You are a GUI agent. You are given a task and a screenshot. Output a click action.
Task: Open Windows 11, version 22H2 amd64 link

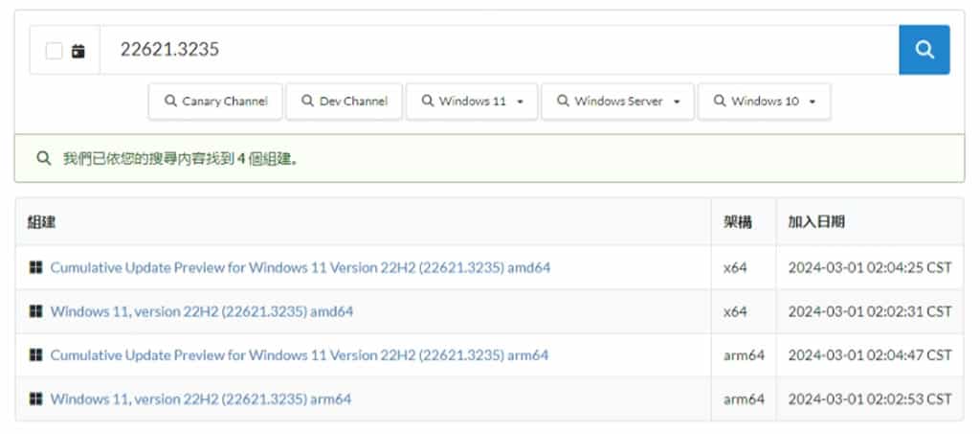tap(201, 311)
